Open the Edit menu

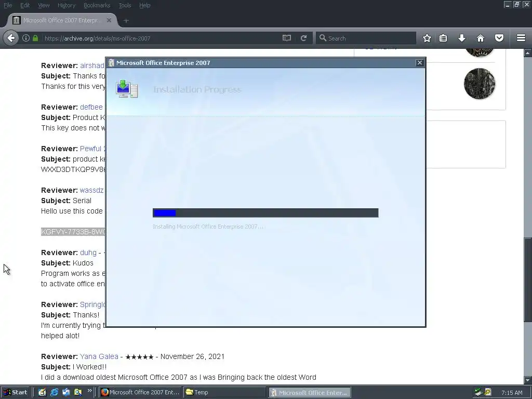pyautogui.click(x=25, y=5)
